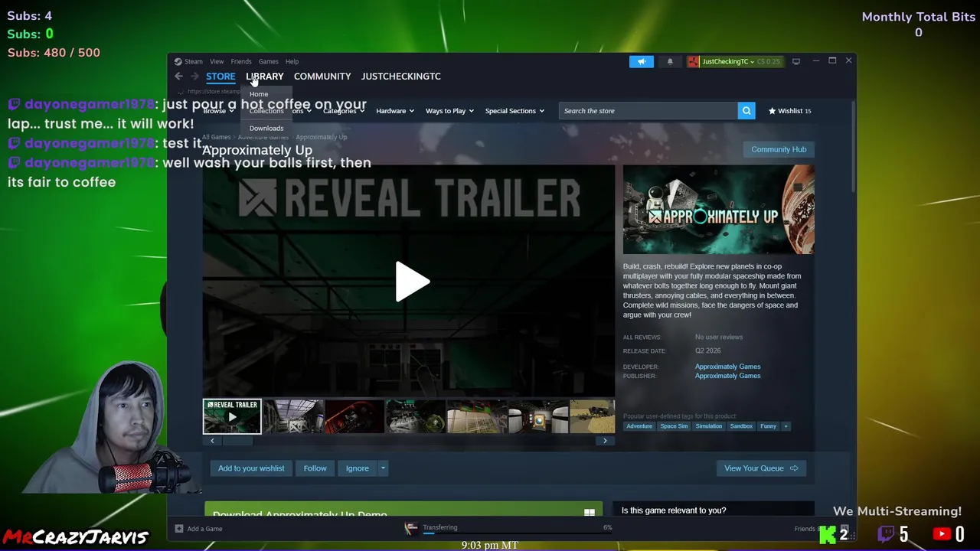Viewport: 980px width, 551px height.
Task: Click the Ignore button
Action: [357, 468]
